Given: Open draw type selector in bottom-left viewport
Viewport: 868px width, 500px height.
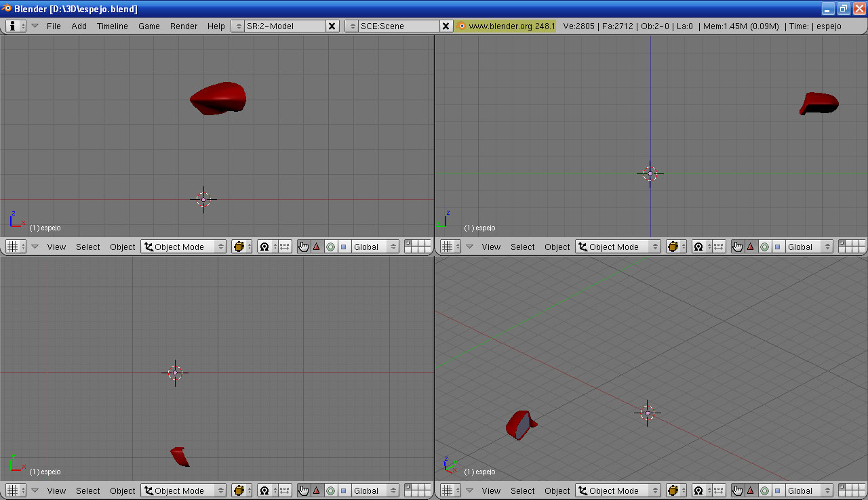Looking at the screenshot, I should tap(242, 491).
